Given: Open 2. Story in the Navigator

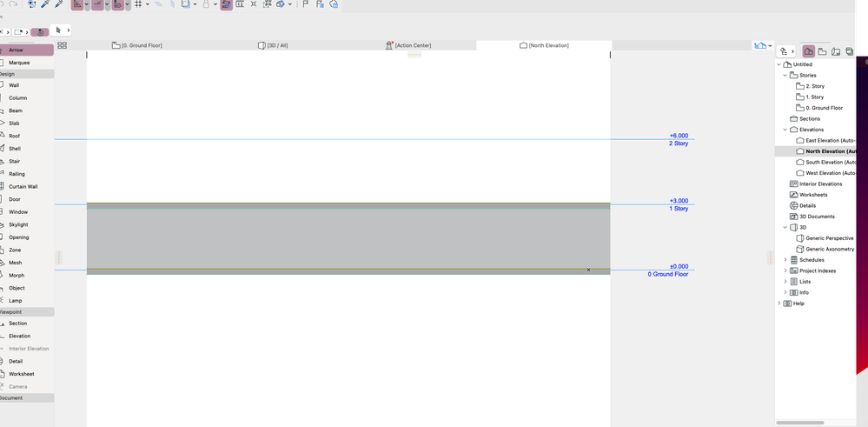Looking at the screenshot, I should coord(811,86).
